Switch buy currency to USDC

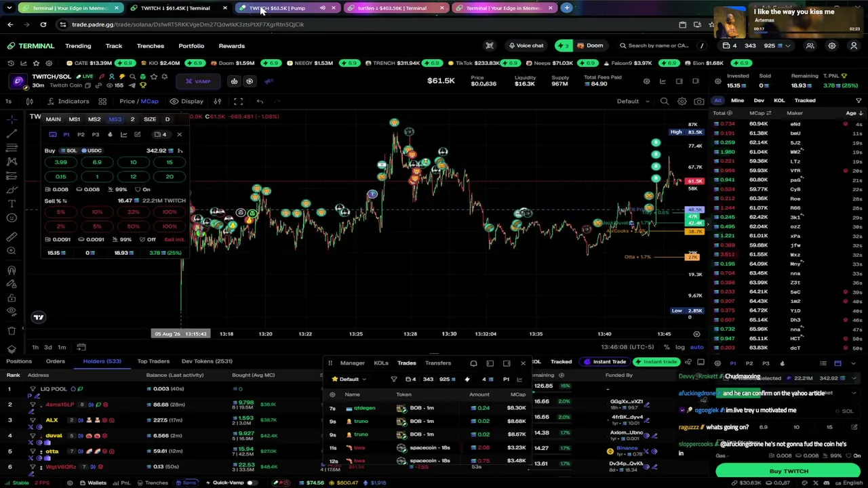pyautogui.click(x=92, y=150)
